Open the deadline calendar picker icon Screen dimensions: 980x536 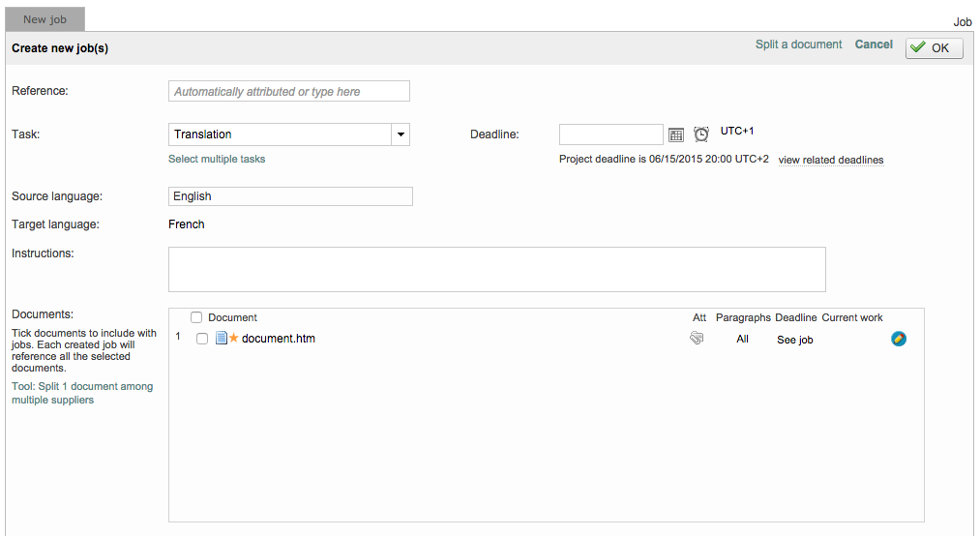pos(676,134)
